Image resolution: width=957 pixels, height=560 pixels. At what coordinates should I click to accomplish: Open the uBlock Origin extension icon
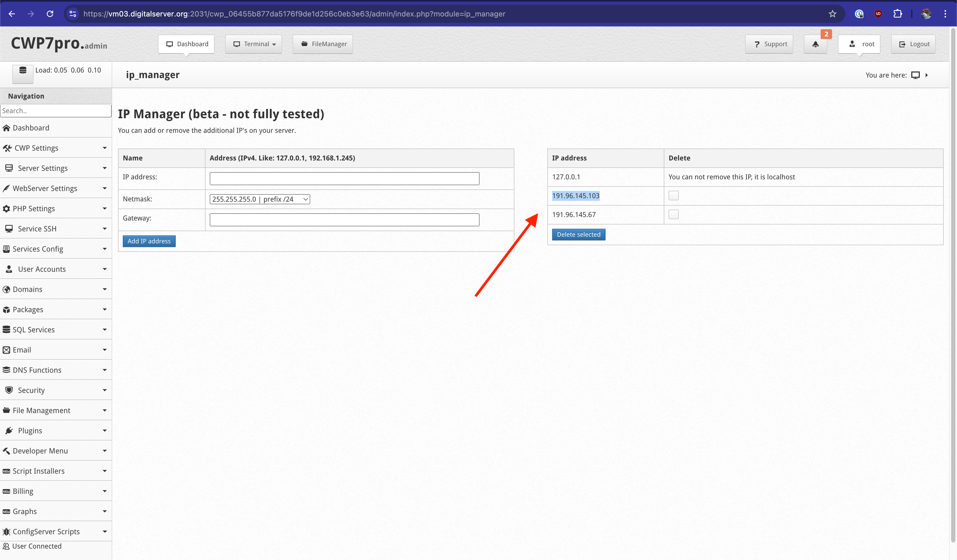tap(878, 14)
